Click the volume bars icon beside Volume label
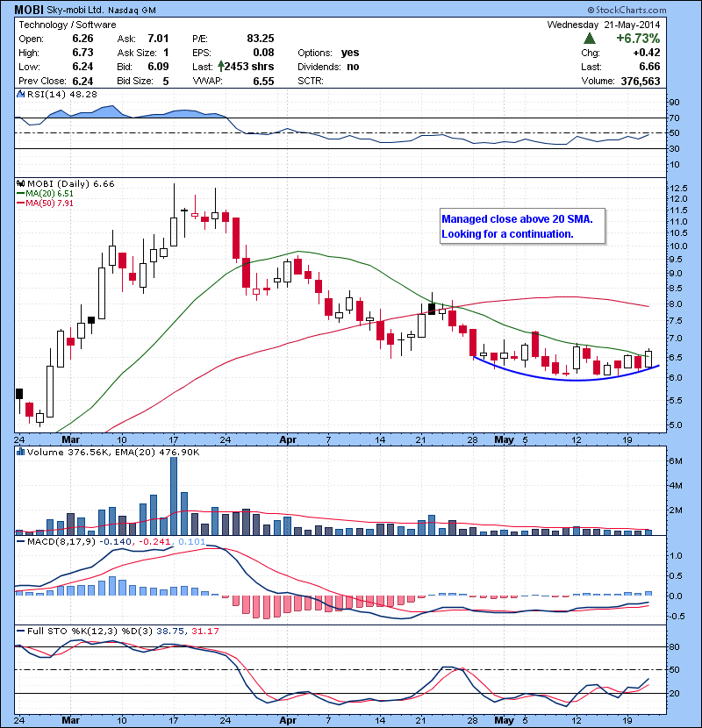This screenshot has width=702, height=728. pyautogui.click(x=20, y=452)
